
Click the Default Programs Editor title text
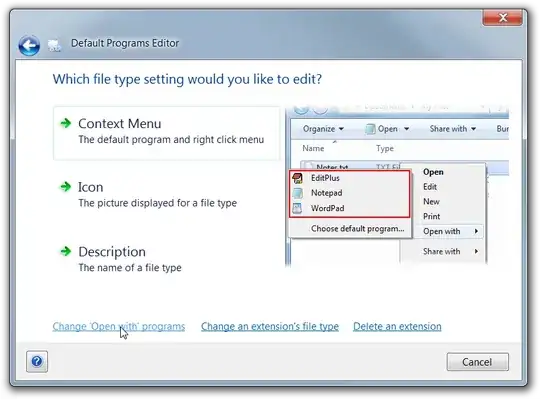pyautogui.click(x=125, y=43)
